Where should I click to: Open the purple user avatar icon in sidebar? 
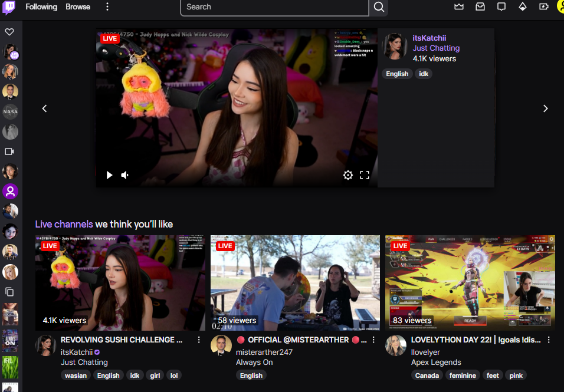[10, 191]
